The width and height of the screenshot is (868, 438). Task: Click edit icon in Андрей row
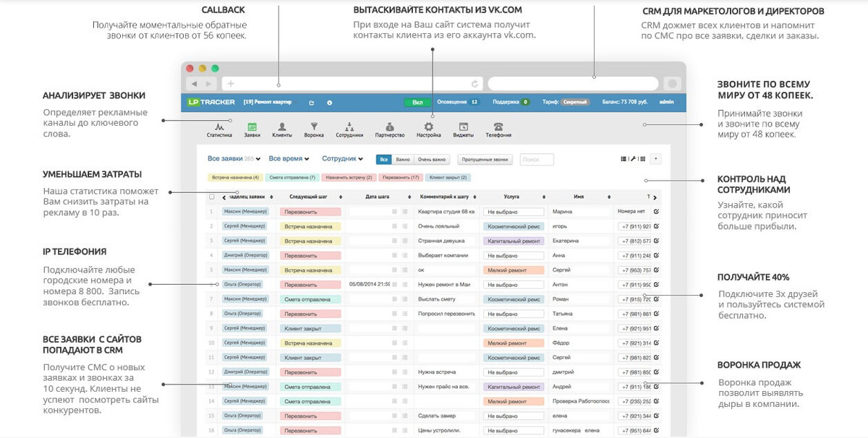click(656, 387)
